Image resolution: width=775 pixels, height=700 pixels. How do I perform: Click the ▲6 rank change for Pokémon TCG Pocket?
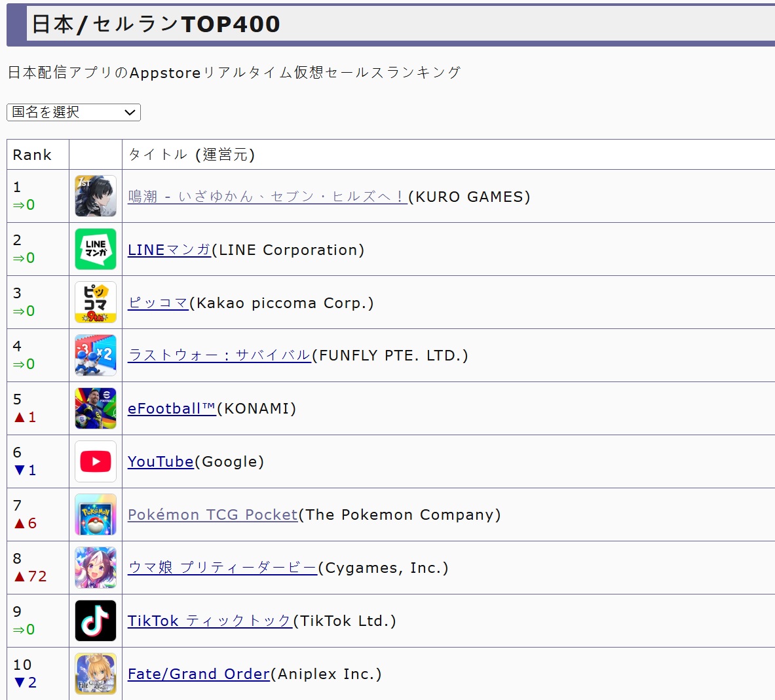26,523
